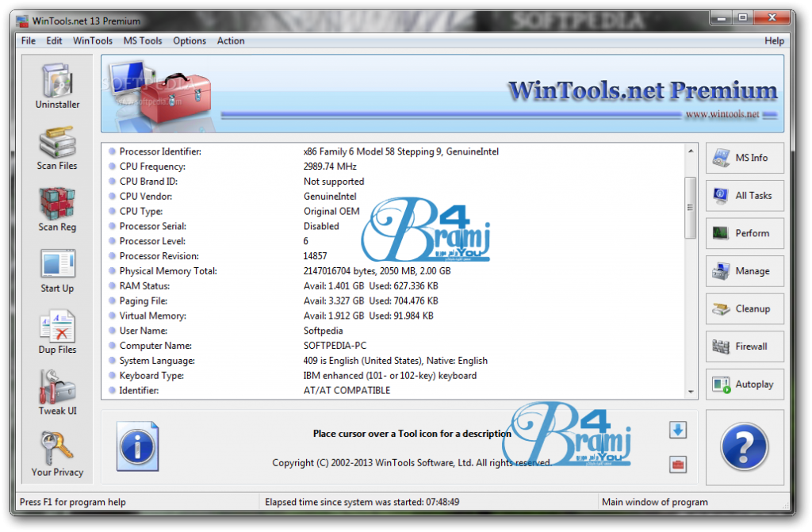Open the Action menu
The image size is (812, 532).
pos(231,40)
